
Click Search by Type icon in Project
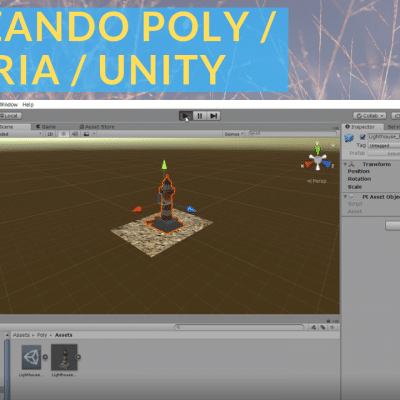pyautogui.click(x=314, y=327)
